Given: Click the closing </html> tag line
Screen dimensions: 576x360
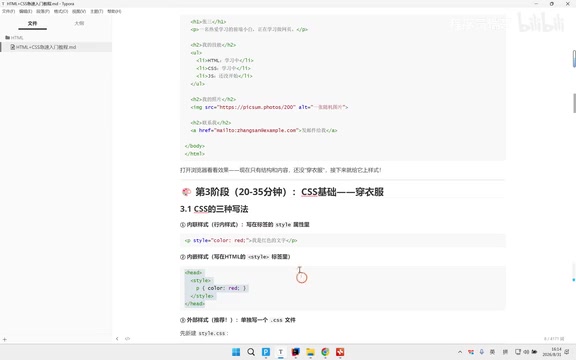Looking at the screenshot, I should (x=195, y=154).
